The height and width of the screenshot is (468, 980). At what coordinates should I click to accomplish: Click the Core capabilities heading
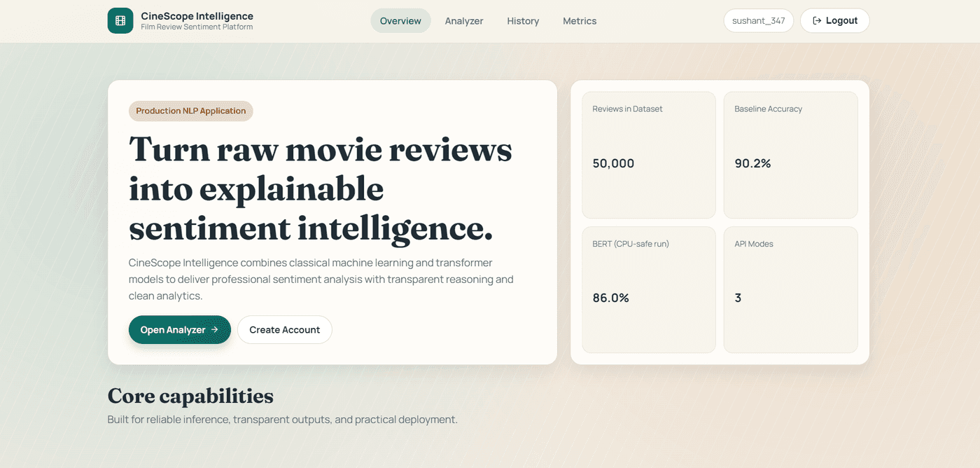[x=190, y=397]
